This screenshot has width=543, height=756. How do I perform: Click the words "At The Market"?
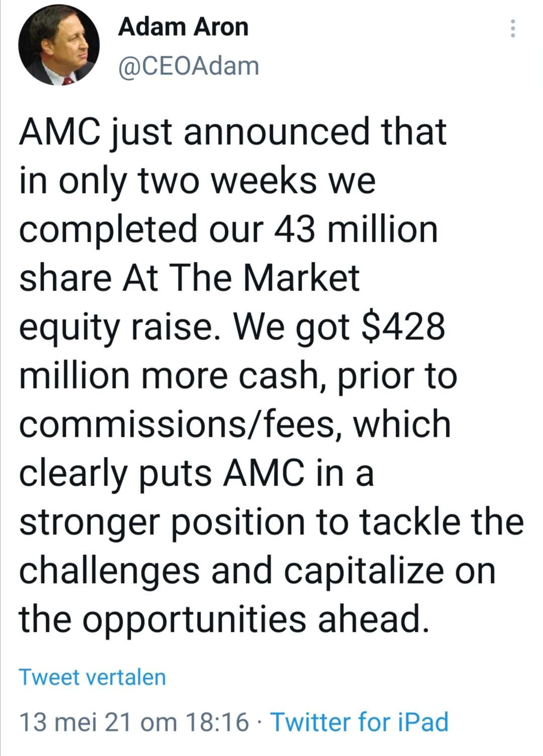click(241, 278)
